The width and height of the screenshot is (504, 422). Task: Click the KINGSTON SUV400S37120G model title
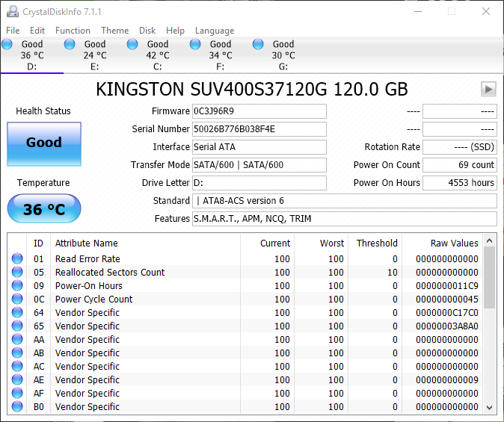[x=252, y=89]
